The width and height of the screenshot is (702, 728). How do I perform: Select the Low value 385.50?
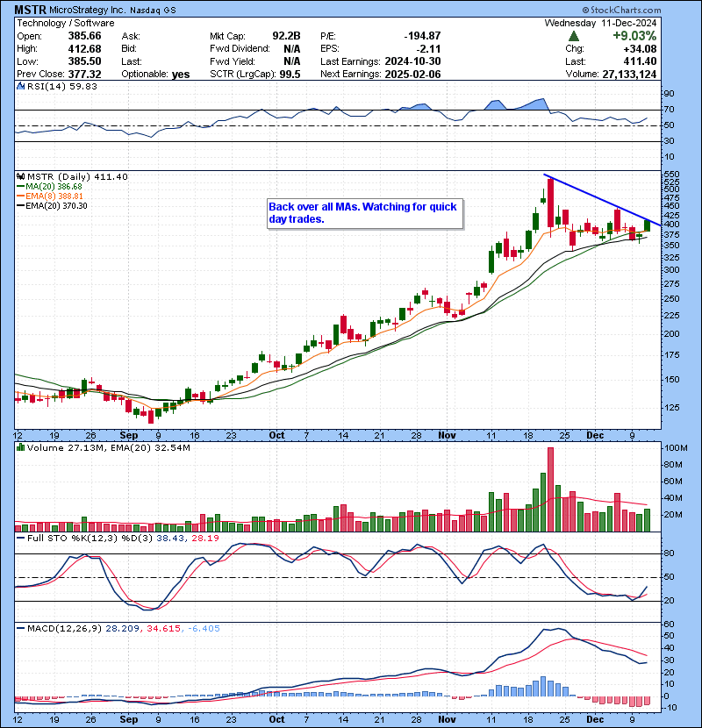[84, 61]
